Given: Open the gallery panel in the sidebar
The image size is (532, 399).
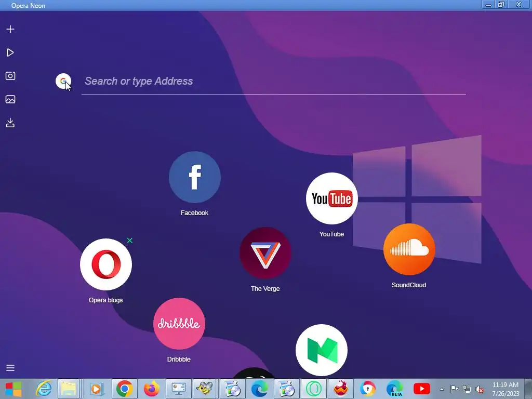Looking at the screenshot, I should pos(10,99).
